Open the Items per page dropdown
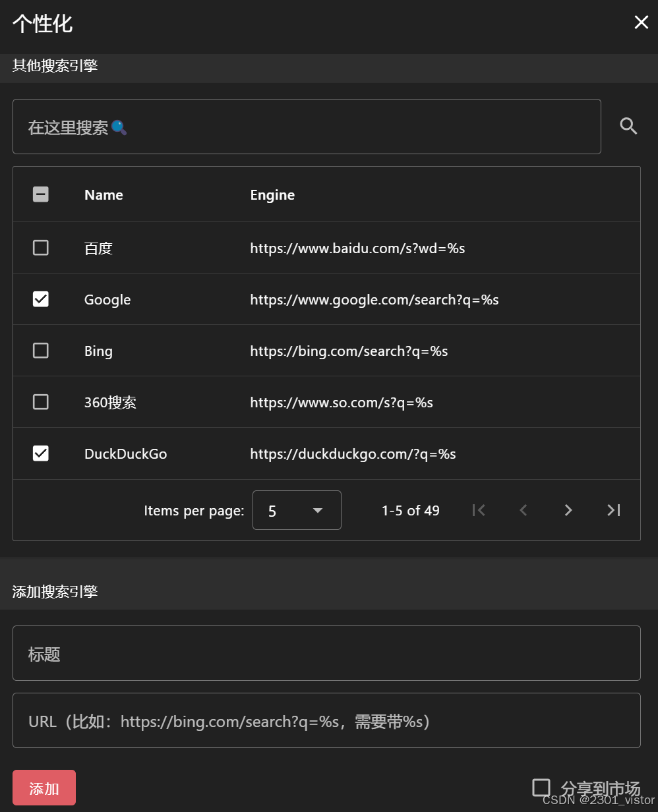The image size is (658, 812). [297, 510]
